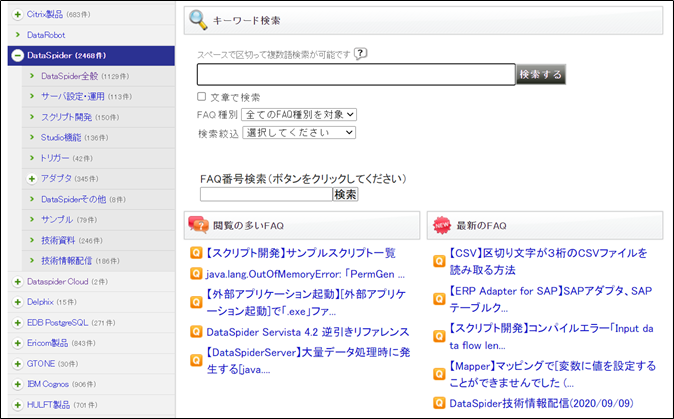
Task: Expand the アダプタ subcategory
Action: pos(33,178)
